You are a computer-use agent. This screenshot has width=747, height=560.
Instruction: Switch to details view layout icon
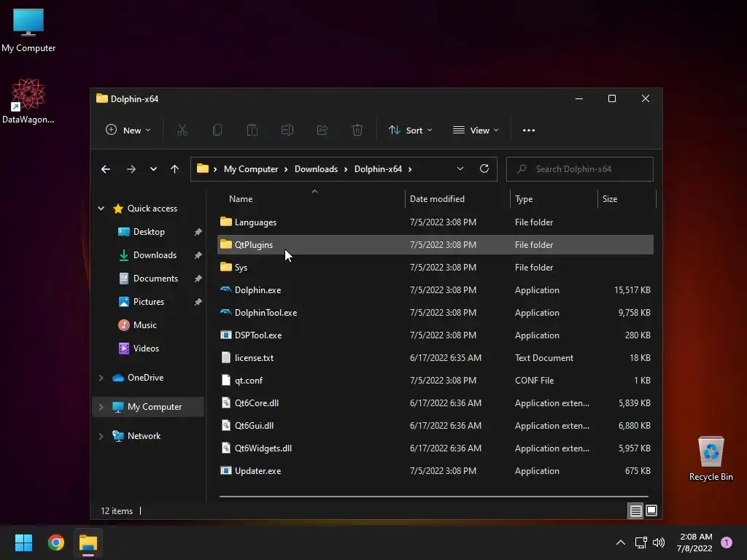point(635,510)
